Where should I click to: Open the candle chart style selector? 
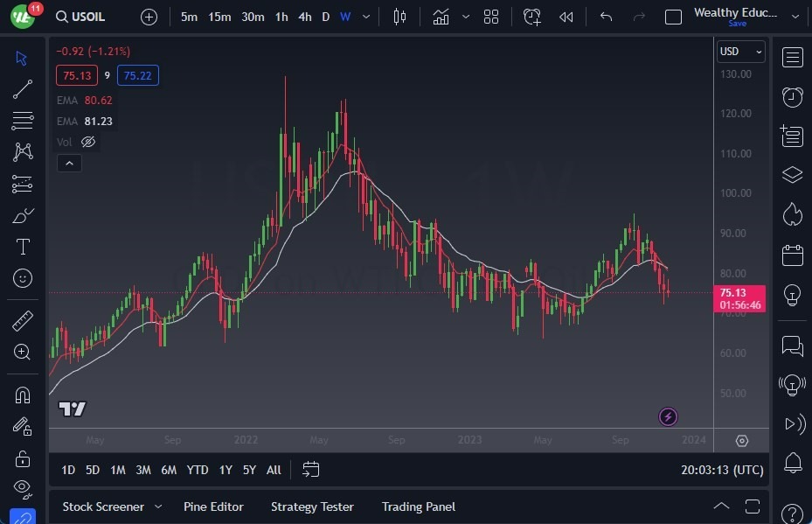[x=399, y=16]
